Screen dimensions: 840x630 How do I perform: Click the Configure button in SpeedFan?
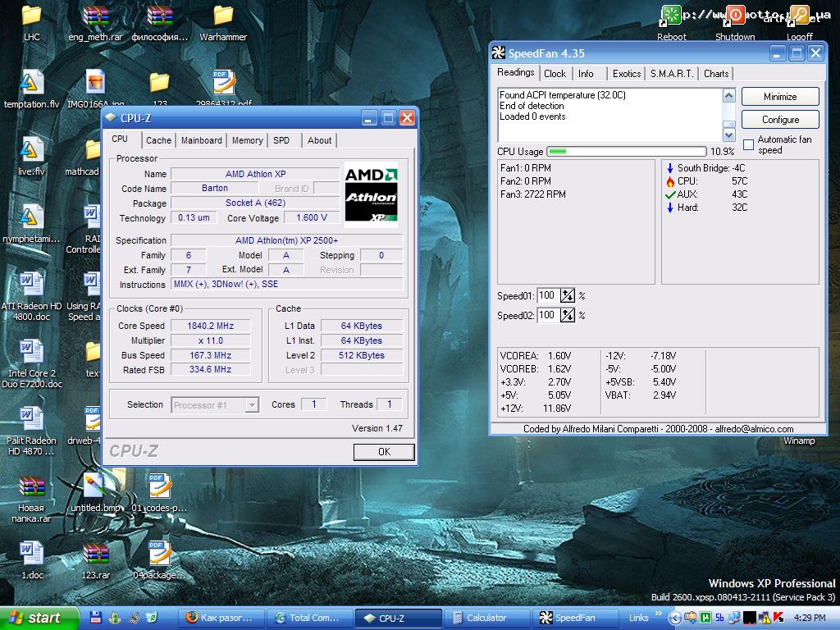780,120
